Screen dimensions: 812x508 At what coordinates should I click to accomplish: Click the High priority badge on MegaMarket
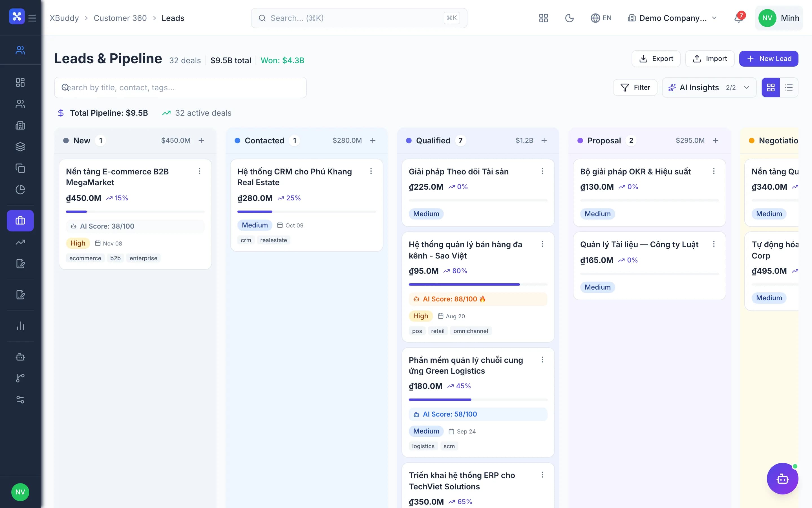(x=78, y=243)
